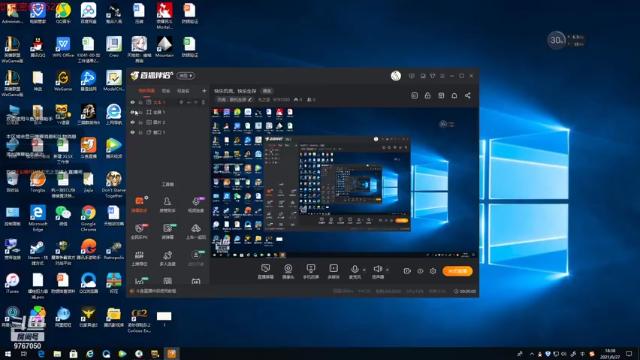
Task: Open the 全民乐PK tool
Action: coord(139,231)
